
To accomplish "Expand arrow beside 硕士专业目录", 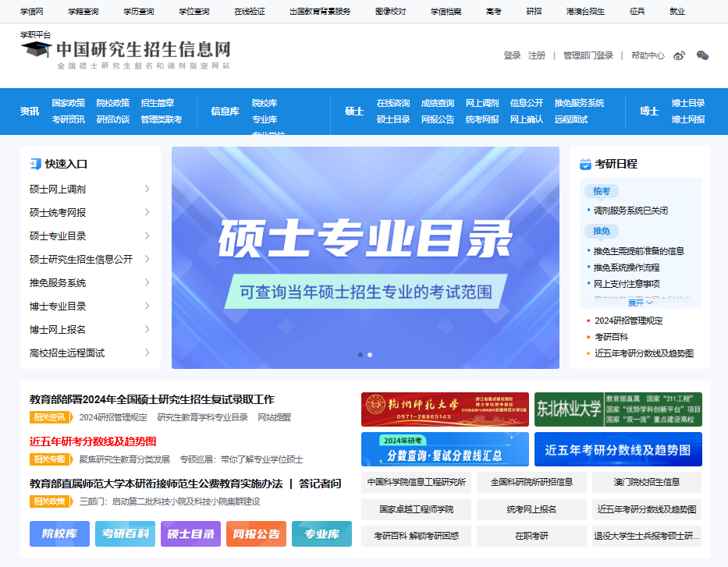I will tap(147, 236).
